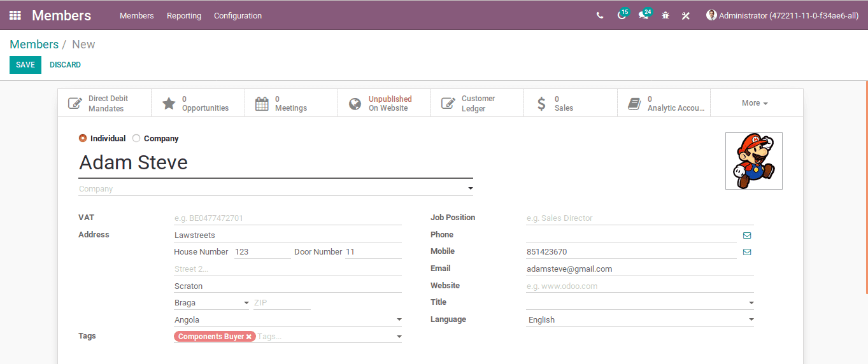868x364 pixels.
Task: Edit the House Number 123 field
Action: coord(262,252)
